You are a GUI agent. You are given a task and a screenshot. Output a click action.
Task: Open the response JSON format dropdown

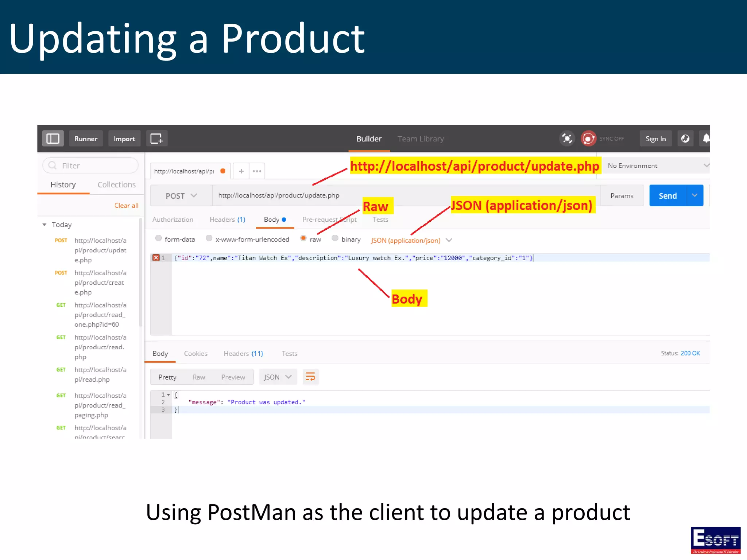tap(278, 377)
